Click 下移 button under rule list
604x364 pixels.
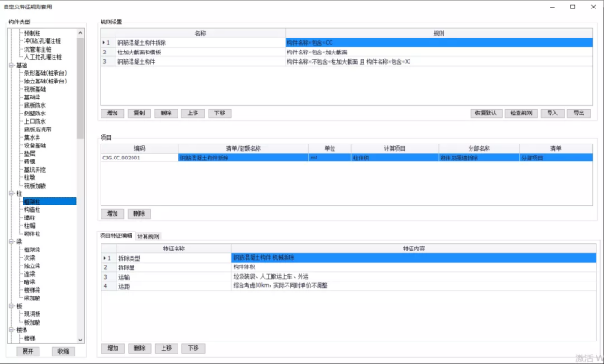[x=220, y=114]
